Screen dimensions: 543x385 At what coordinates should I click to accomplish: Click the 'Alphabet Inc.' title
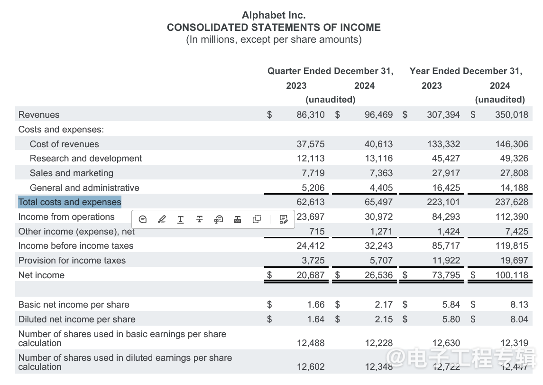click(x=274, y=15)
